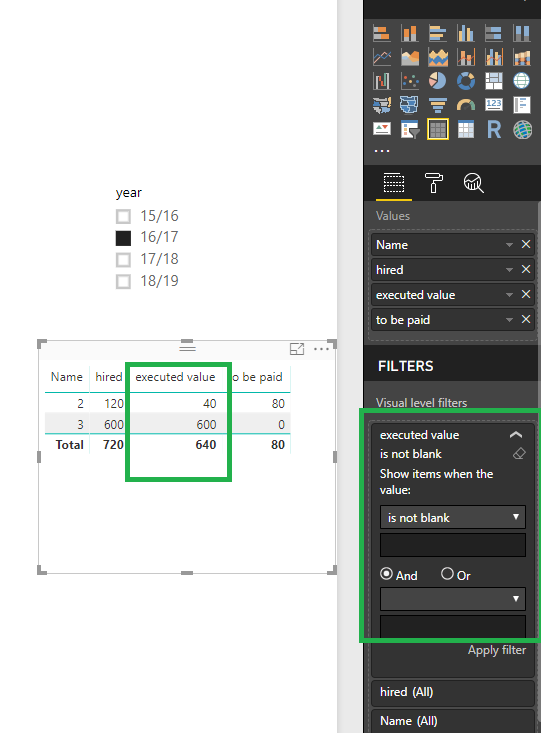Select the stacked column chart visual
This screenshot has height=733, width=541.
(x=410, y=34)
